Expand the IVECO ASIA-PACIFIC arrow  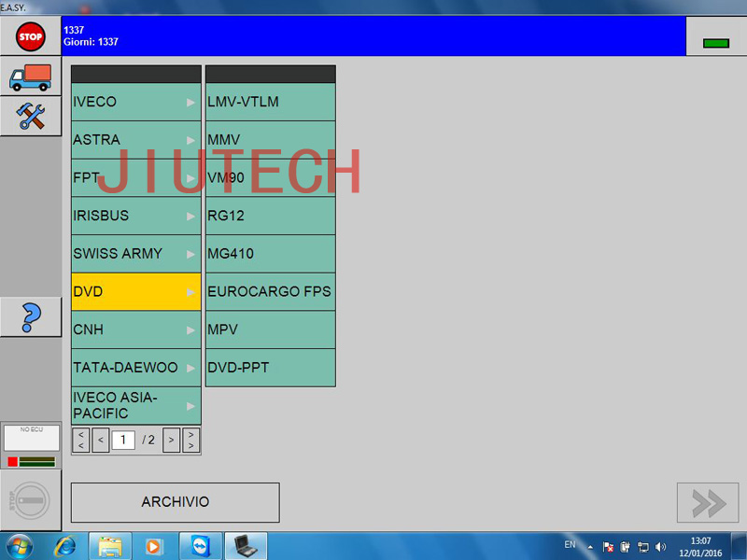[x=190, y=406]
